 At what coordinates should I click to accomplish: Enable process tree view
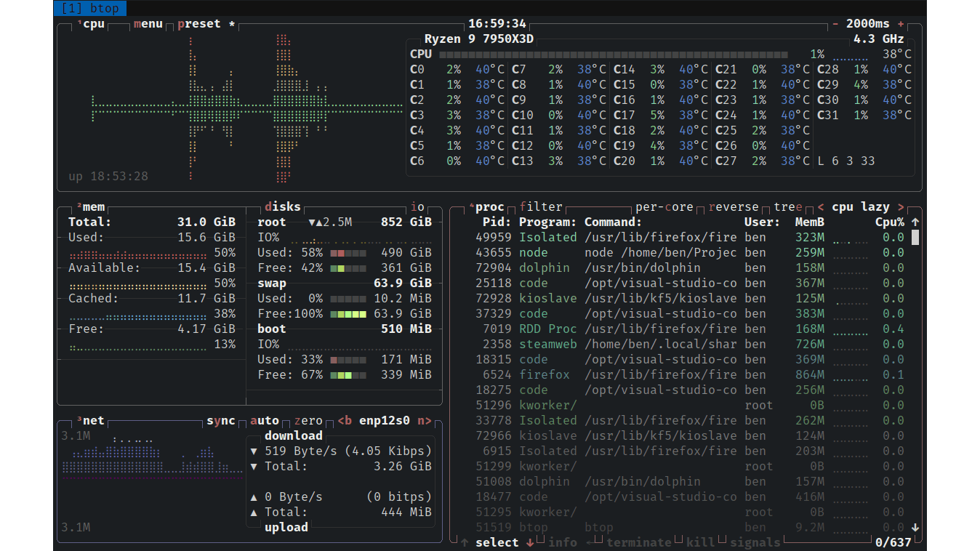788,207
